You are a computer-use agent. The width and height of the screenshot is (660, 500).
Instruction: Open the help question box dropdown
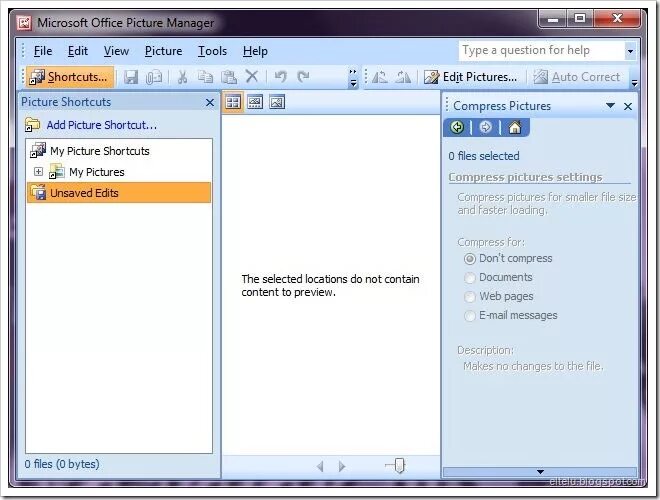click(x=630, y=51)
